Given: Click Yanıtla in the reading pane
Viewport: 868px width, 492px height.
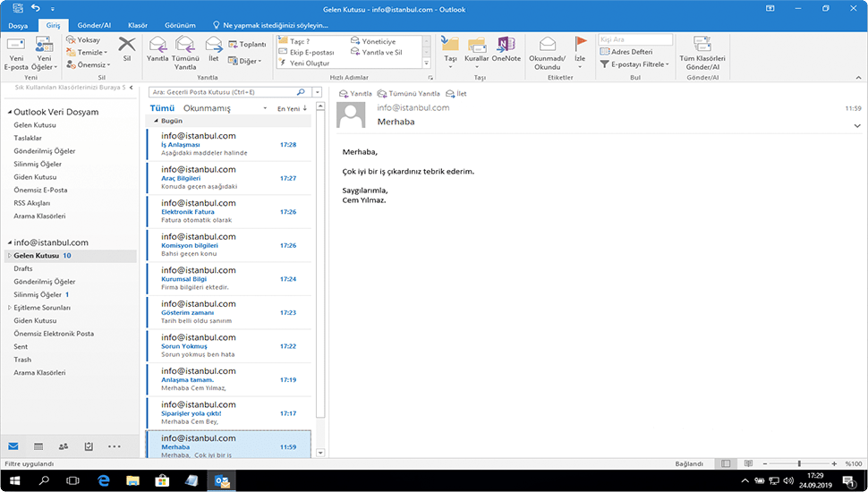Looking at the screenshot, I should [x=355, y=93].
